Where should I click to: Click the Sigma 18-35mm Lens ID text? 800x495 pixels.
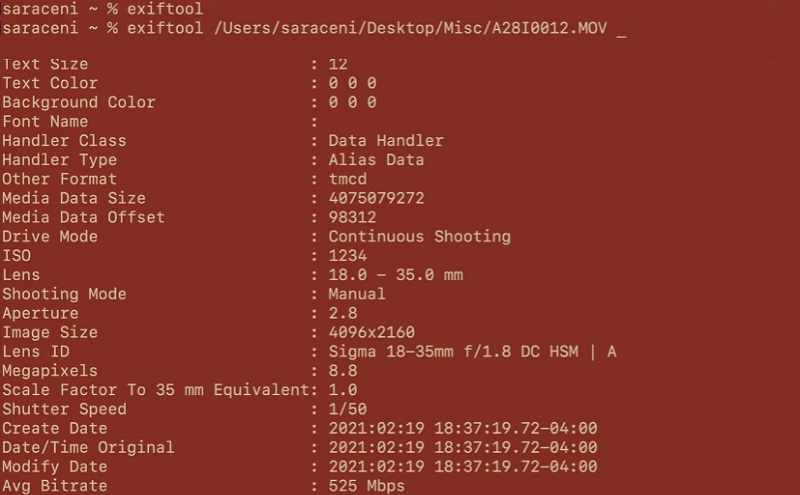click(x=472, y=351)
